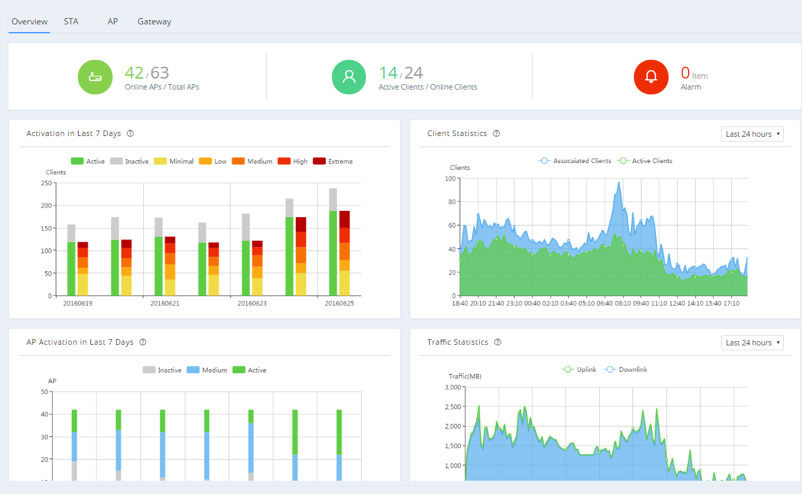802x494 pixels.
Task: Click the Active Clients person icon
Action: [349, 77]
